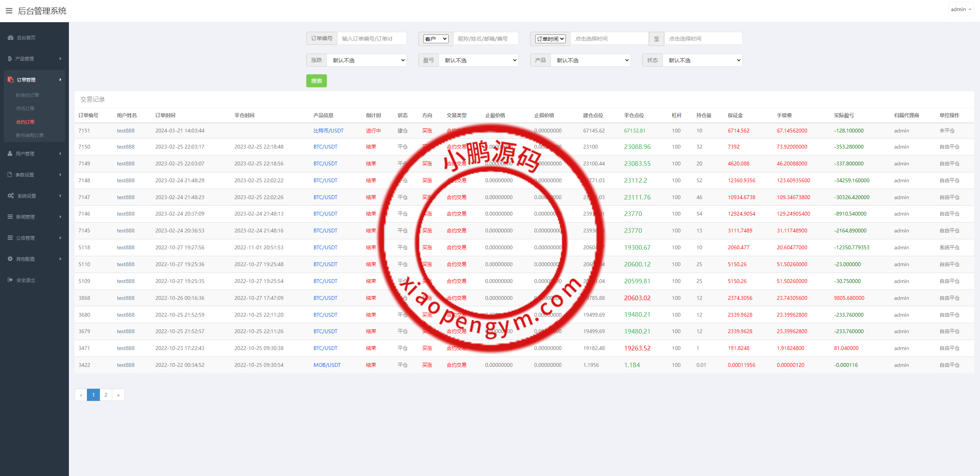
Task: Open the 涨跌 dropdown filter
Action: click(x=367, y=60)
